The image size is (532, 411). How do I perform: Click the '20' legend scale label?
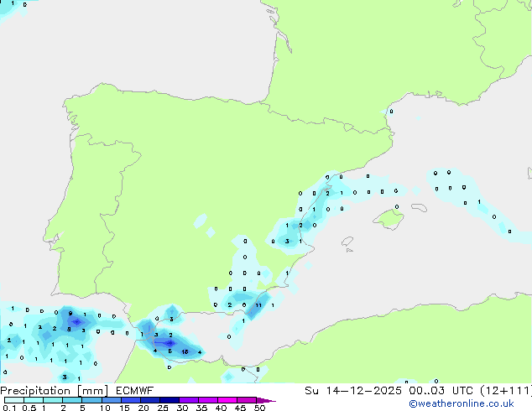[143, 408]
